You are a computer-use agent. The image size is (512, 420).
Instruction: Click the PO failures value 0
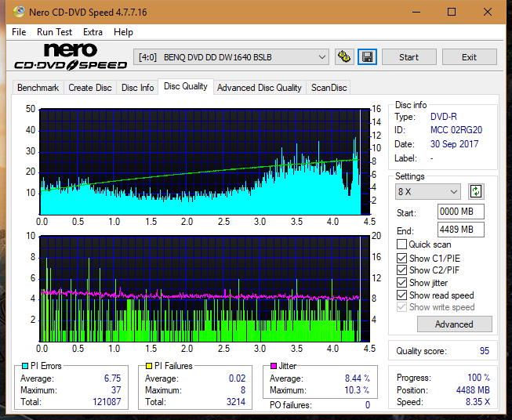pyautogui.click(x=368, y=405)
